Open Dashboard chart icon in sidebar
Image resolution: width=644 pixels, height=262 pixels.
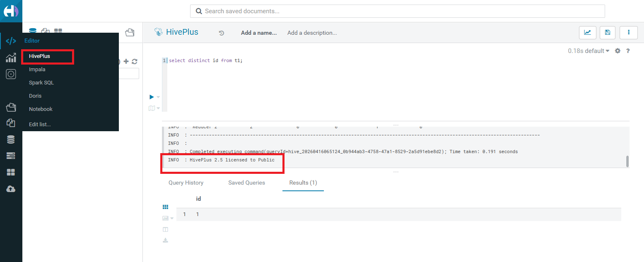pyautogui.click(x=11, y=58)
